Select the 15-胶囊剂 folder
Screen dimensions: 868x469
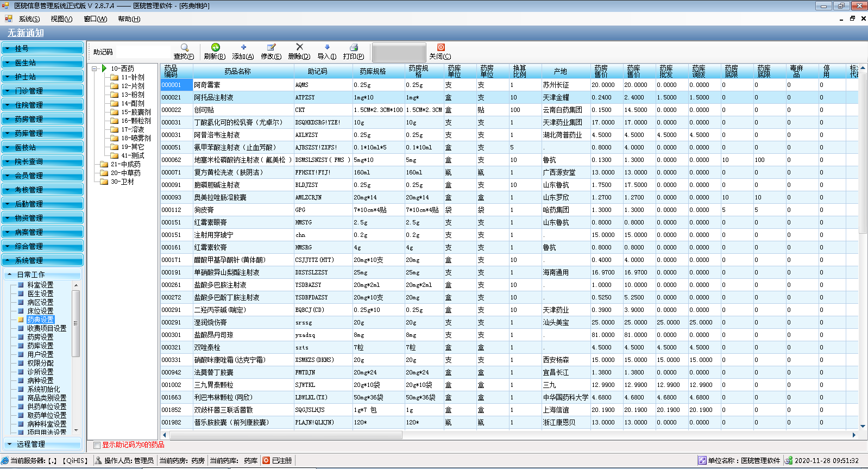pyautogui.click(x=130, y=112)
